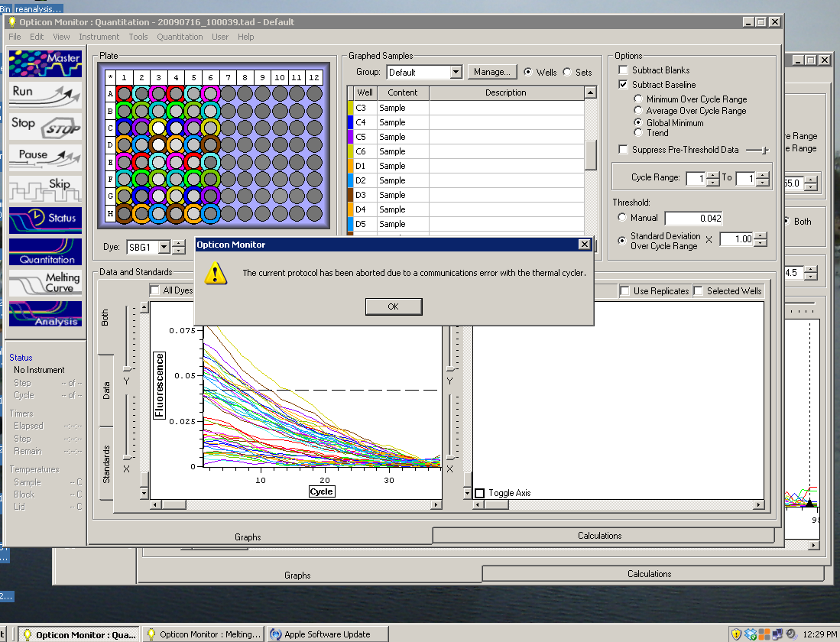Enable the Subtract Blanks checkbox
840x642 pixels.
pyautogui.click(x=623, y=70)
